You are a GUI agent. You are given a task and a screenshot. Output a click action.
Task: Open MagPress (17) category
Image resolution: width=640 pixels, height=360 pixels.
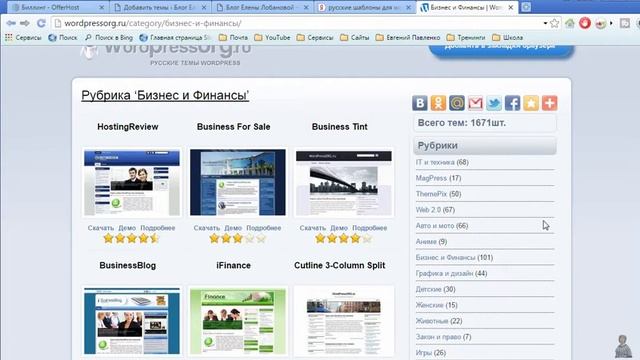click(438, 178)
